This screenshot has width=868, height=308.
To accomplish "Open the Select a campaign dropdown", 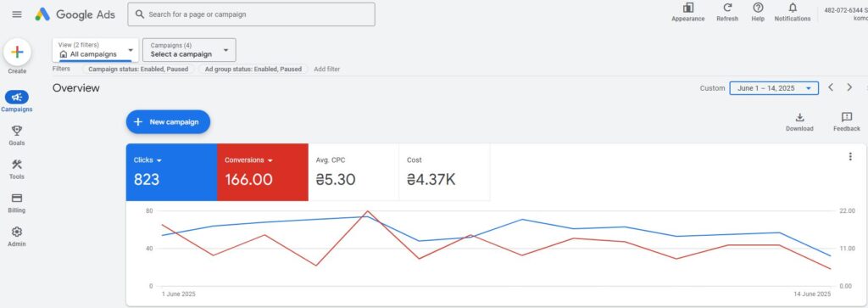I will pyautogui.click(x=189, y=50).
